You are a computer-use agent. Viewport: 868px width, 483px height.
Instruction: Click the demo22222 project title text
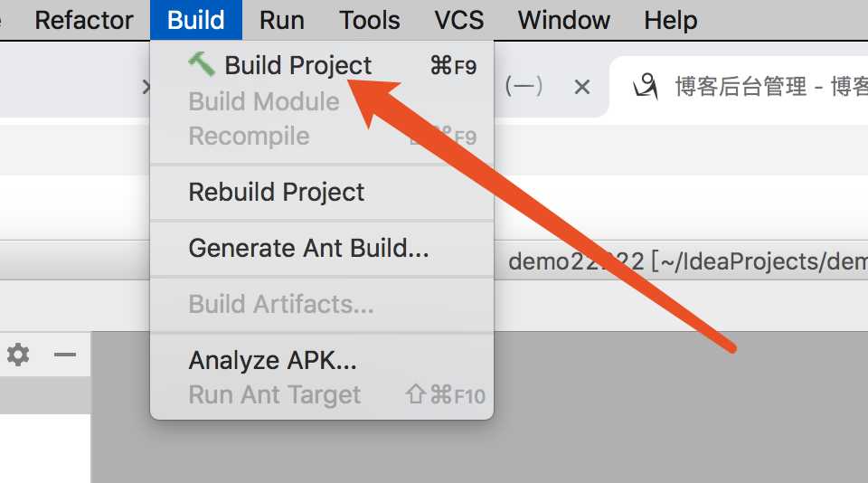(x=576, y=261)
